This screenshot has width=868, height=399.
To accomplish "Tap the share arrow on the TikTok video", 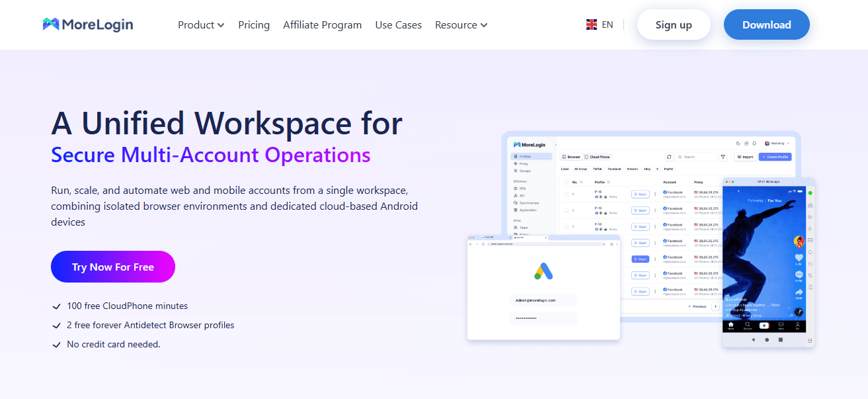I will tap(799, 292).
